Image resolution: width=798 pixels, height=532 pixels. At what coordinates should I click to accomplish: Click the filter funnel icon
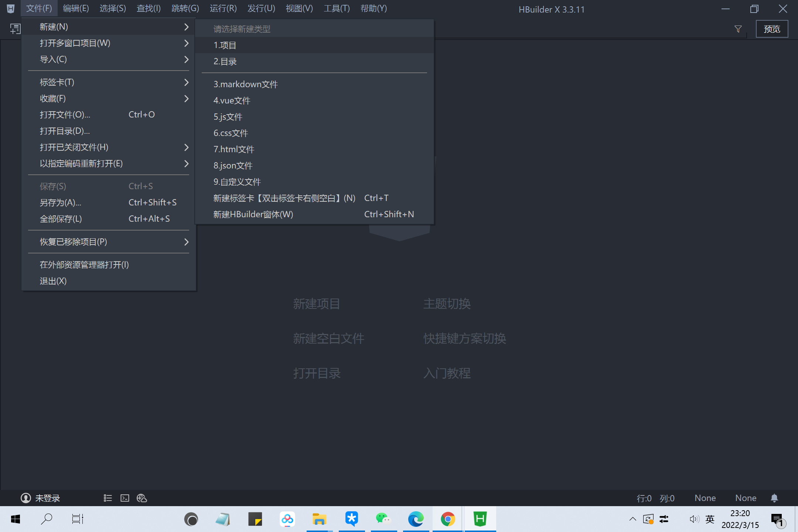[738, 29]
